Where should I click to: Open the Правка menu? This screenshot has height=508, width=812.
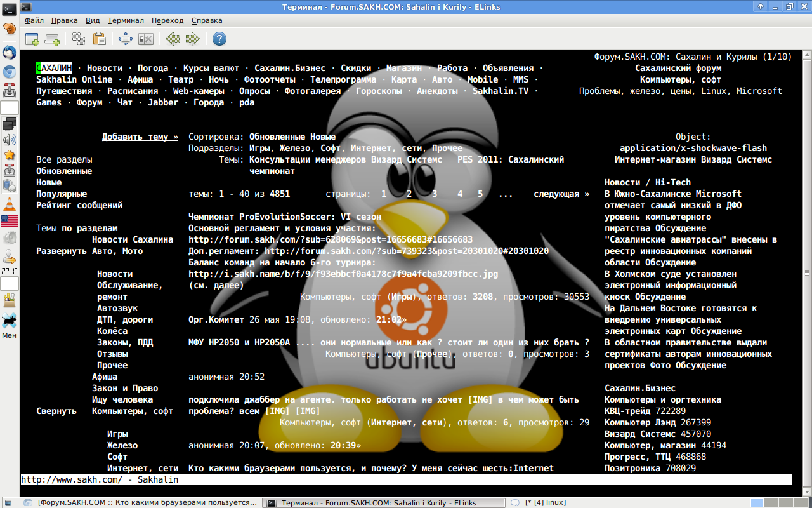point(64,20)
